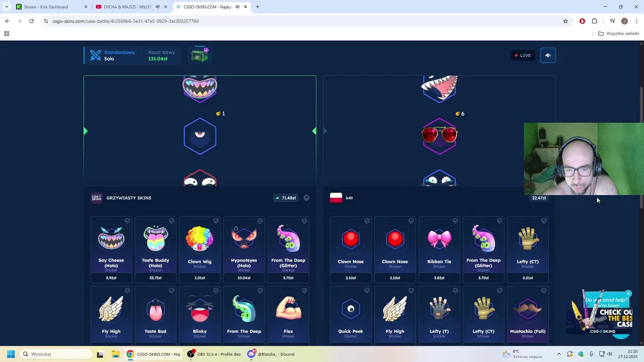The height and width of the screenshot is (362, 644).
Task: Click the address bar URL
Action: click(126, 21)
